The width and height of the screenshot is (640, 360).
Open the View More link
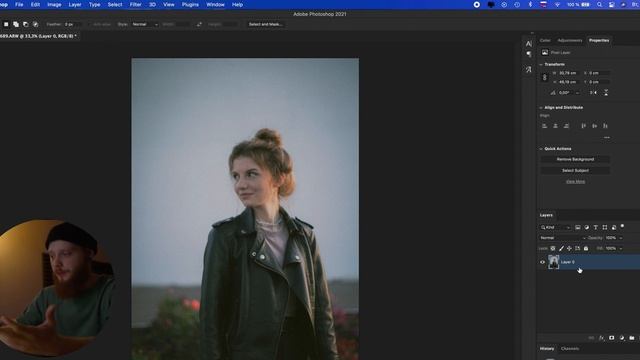coord(575,182)
